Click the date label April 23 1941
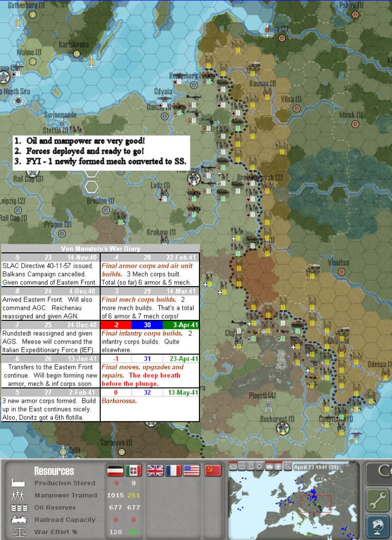392x540 pixels. 316,467
